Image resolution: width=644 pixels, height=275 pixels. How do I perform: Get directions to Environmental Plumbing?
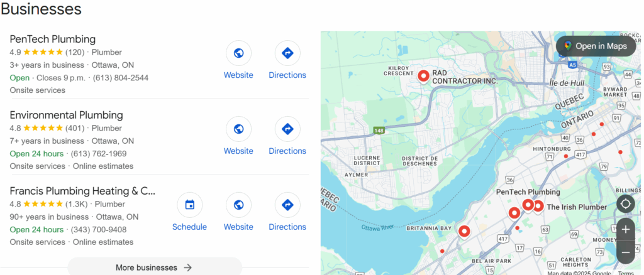point(287,129)
